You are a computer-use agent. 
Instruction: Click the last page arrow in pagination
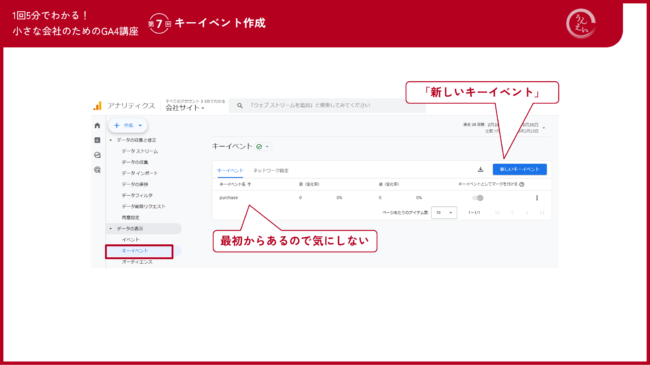[542, 213]
